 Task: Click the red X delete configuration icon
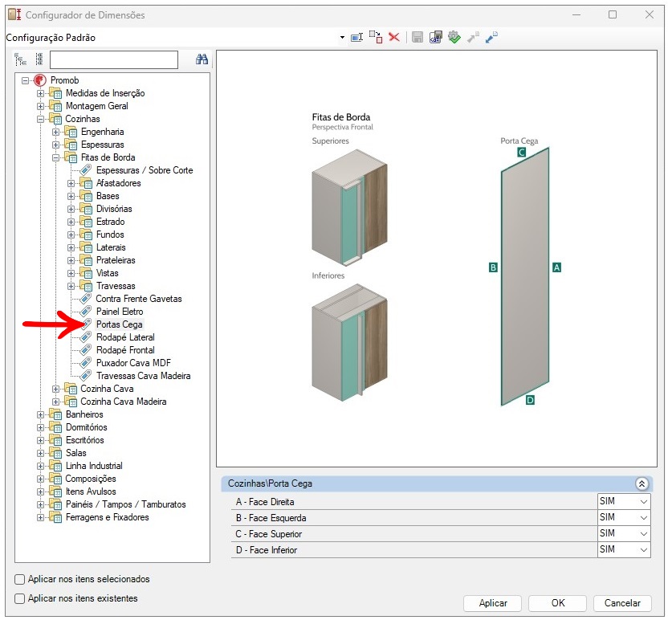pyautogui.click(x=394, y=38)
